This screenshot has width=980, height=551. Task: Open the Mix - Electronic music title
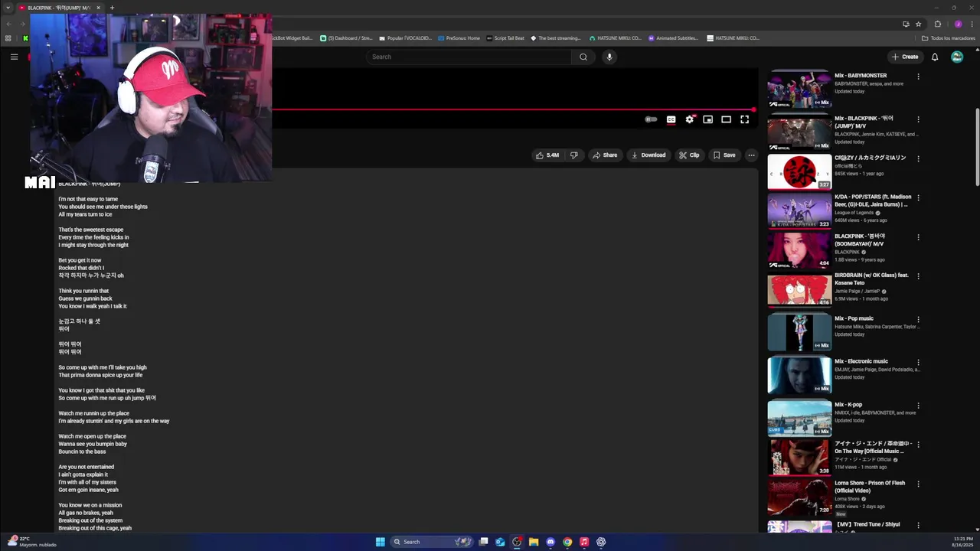tap(861, 361)
